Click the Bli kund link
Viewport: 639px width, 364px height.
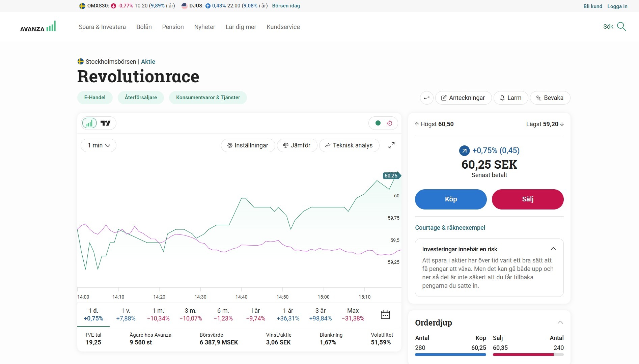pos(593,6)
